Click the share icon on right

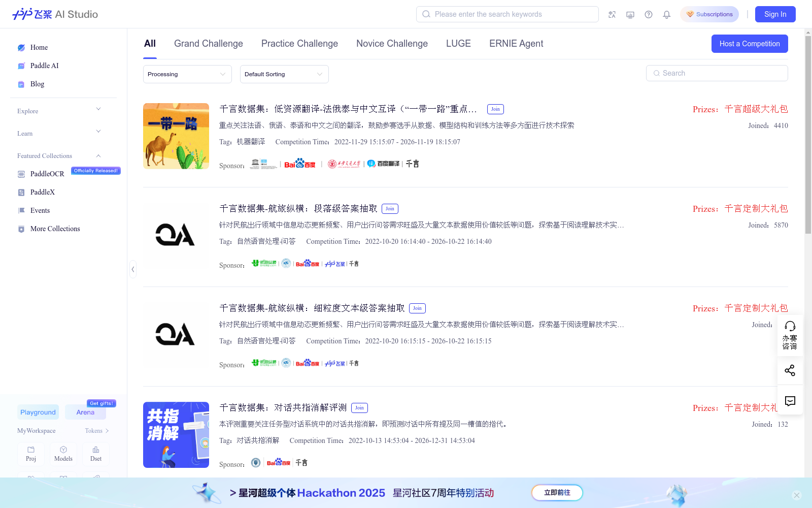coord(790,370)
